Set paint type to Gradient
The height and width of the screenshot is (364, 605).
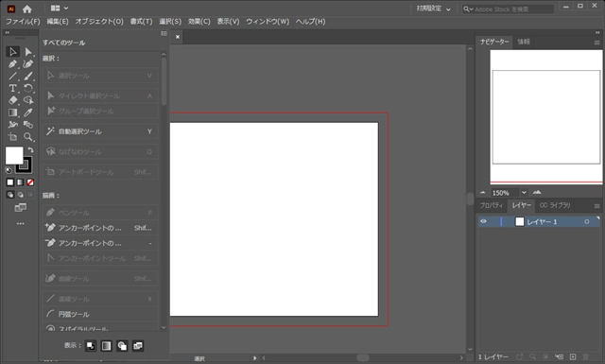point(21,182)
